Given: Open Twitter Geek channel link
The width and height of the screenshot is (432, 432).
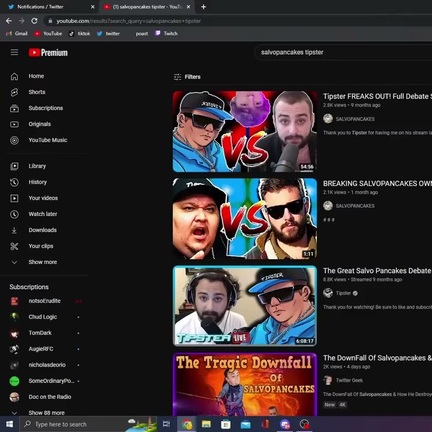Looking at the screenshot, I should tap(349, 380).
